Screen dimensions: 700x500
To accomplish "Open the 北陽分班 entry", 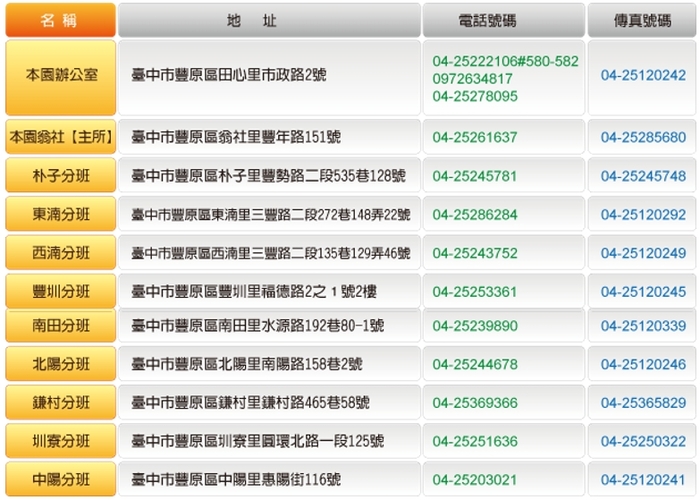I will (x=61, y=364).
